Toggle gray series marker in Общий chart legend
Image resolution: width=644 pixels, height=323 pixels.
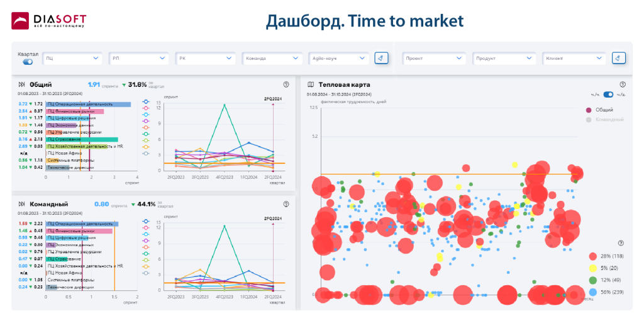pyautogui.click(x=146, y=153)
